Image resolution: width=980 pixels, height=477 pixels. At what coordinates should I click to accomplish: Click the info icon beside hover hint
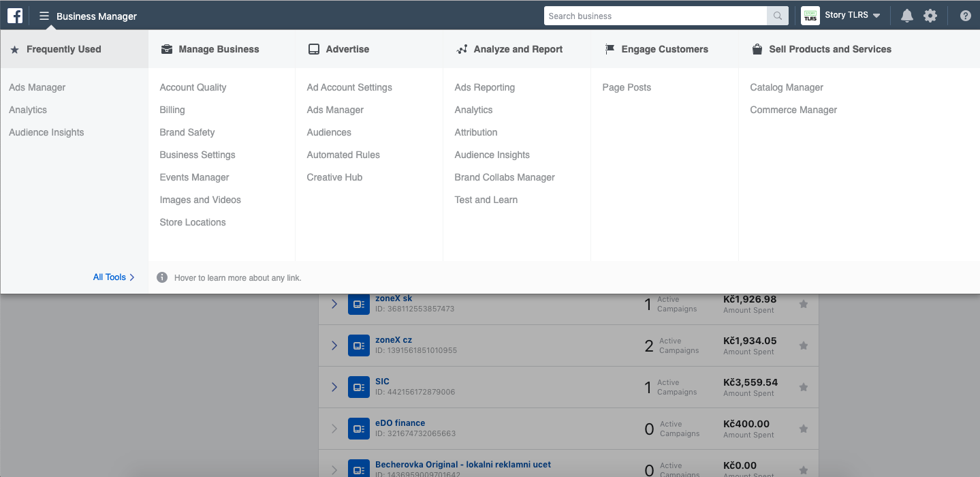point(162,277)
